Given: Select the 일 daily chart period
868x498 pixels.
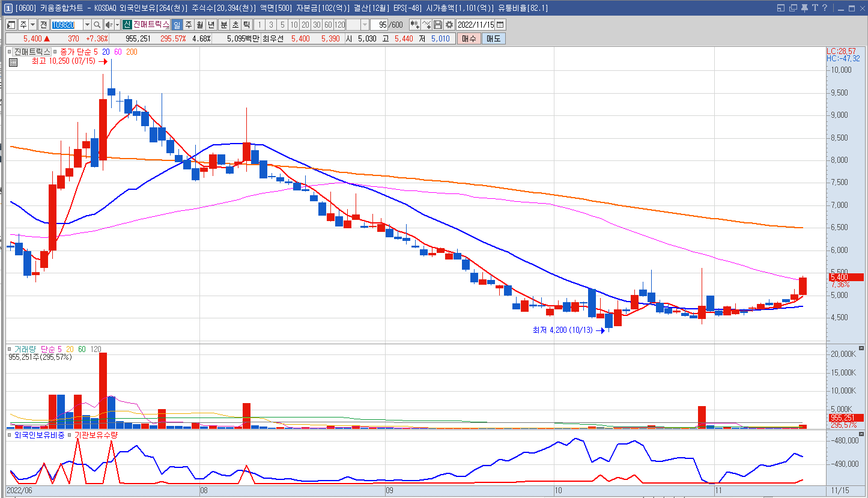Looking at the screenshot, I should 177,25.
